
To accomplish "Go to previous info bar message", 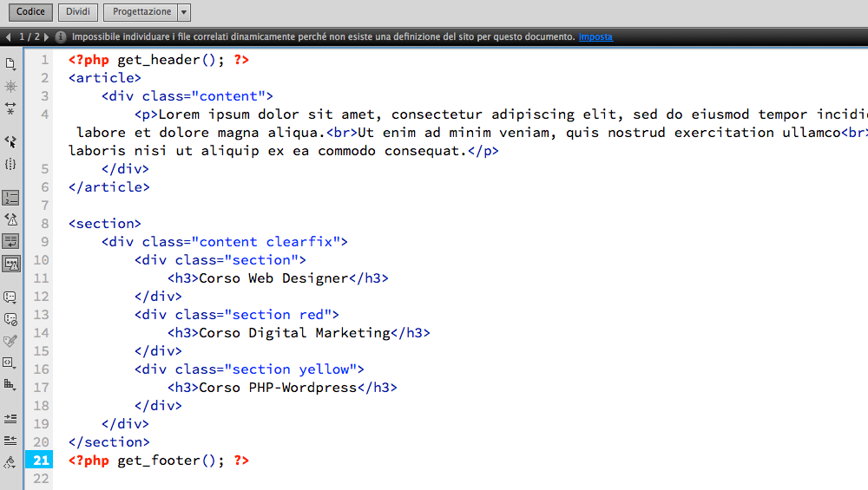I will coord(9,37).
